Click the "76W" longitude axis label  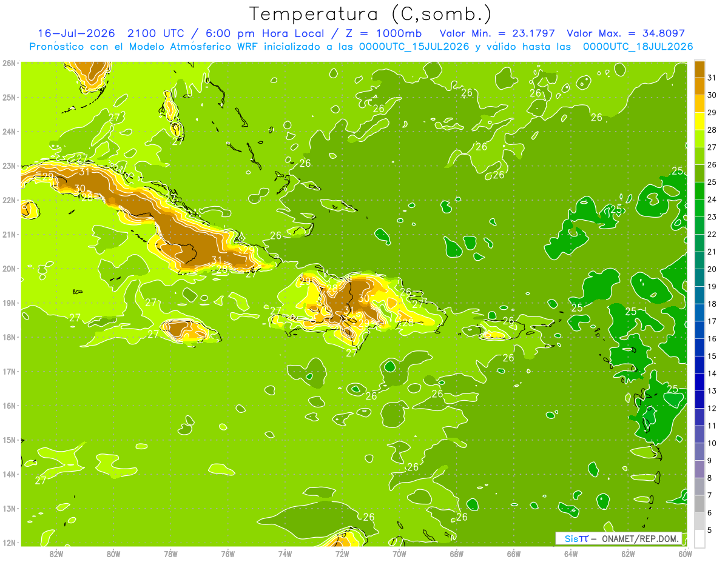[x=227, y=553]
